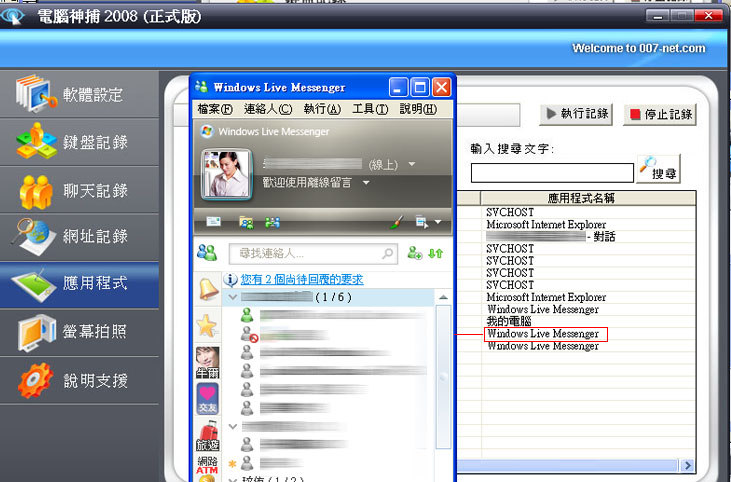The width and height of the screenshot is (731, 482).
Task: Open the 說明(H) menu
Action: click(418, 109)
